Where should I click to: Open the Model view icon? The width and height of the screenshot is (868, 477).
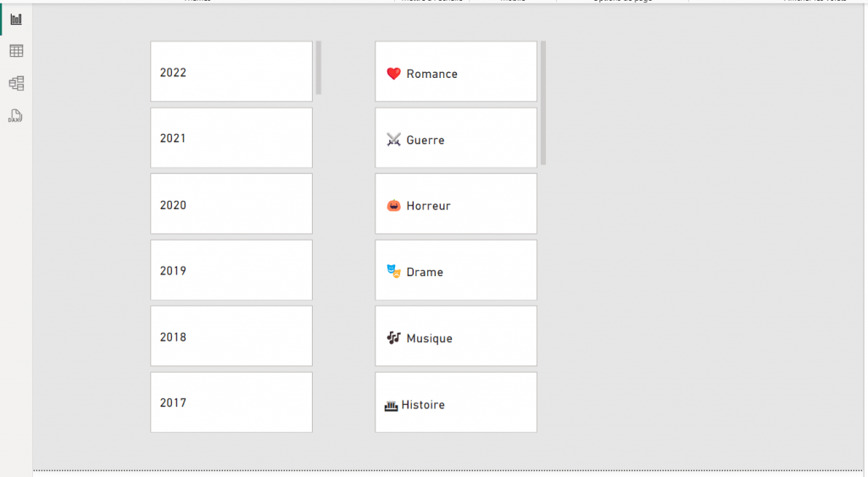tap(16, 83)
